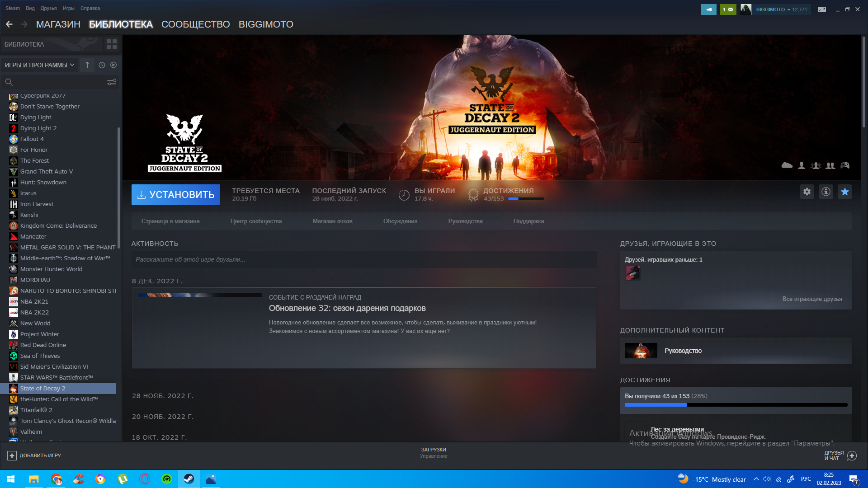This screenshot has width=868, height=488.
Task: Click the plus icon to add game
Action: tap(12, 455)
